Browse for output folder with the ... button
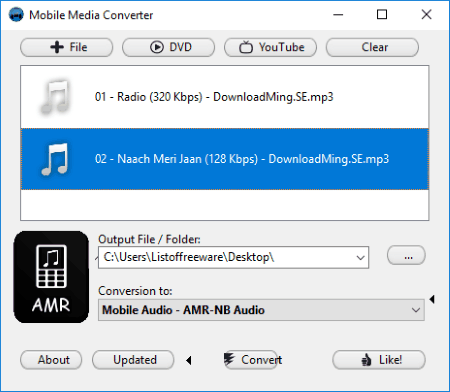The width and height of the screenshot is (450, 392). 406,256
